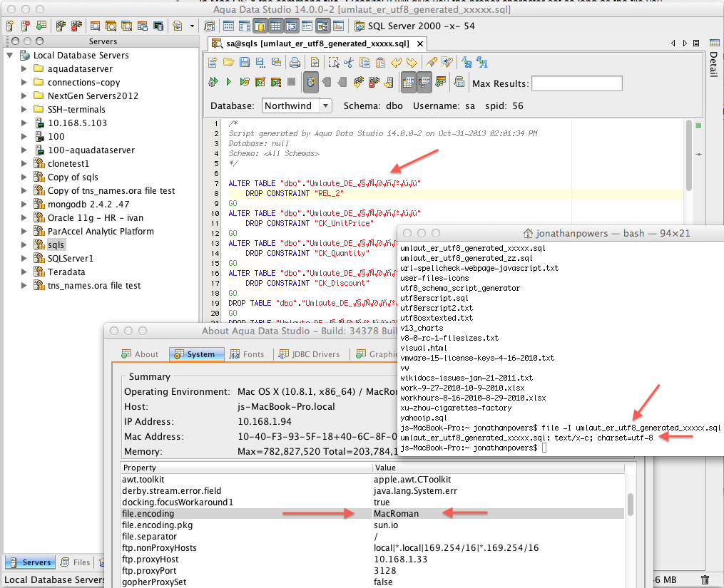724x588 pixels.
Task: Click the Register Server icon in main toolbar
Action: pyautogui.click(x=10, y=26)
